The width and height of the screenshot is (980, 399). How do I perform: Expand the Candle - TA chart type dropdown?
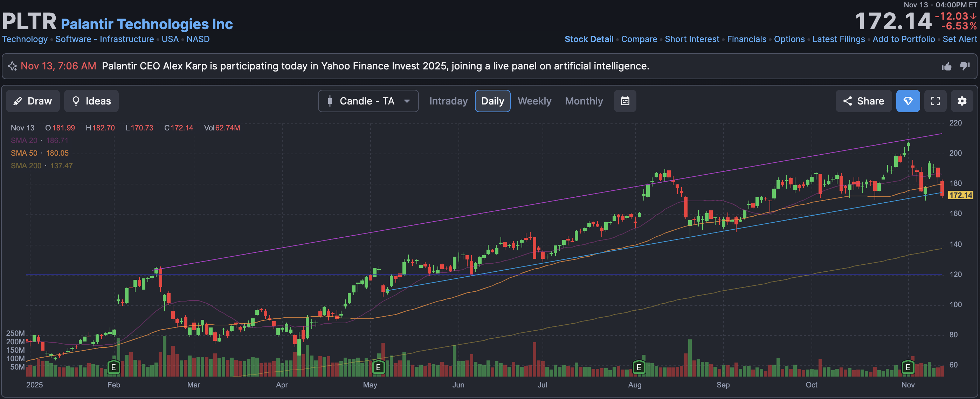click(x=368, y=101)
